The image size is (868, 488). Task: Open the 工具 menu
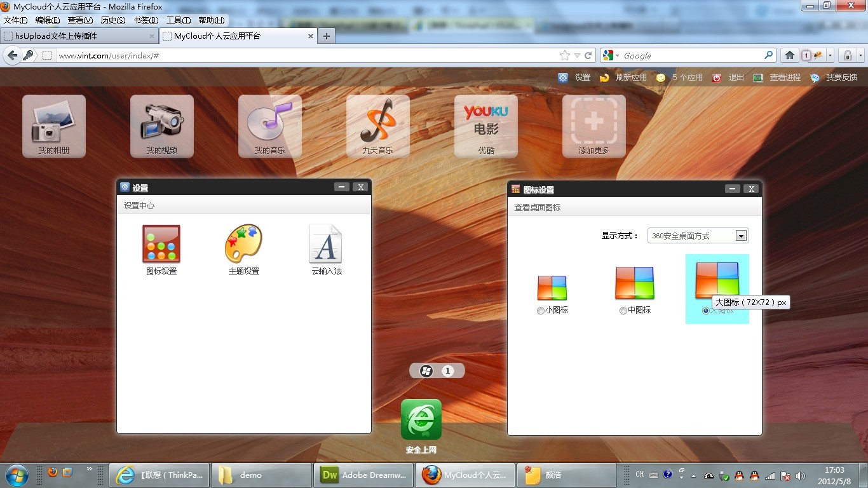179,20
